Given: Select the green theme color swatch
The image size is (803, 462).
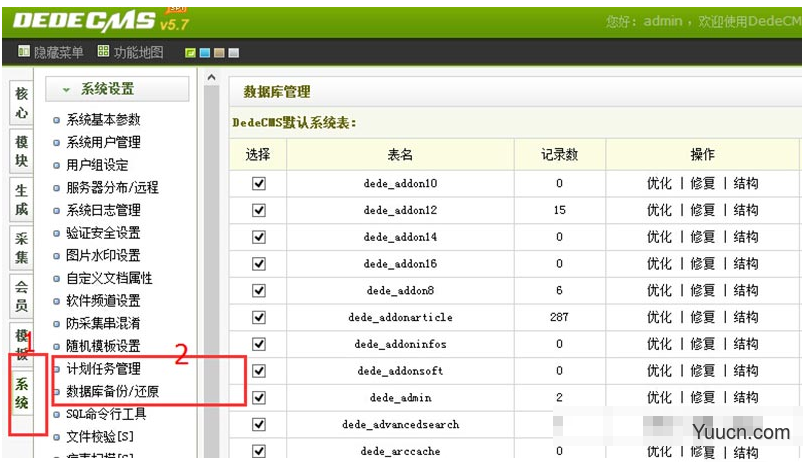Looking at the screenshot, I should [191, 53].
